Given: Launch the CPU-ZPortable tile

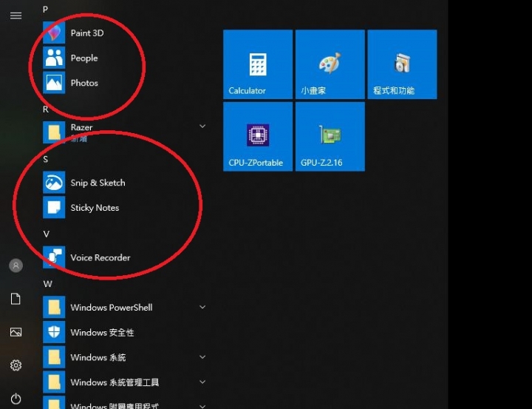Looking at the screenshot, I should 258,137.
